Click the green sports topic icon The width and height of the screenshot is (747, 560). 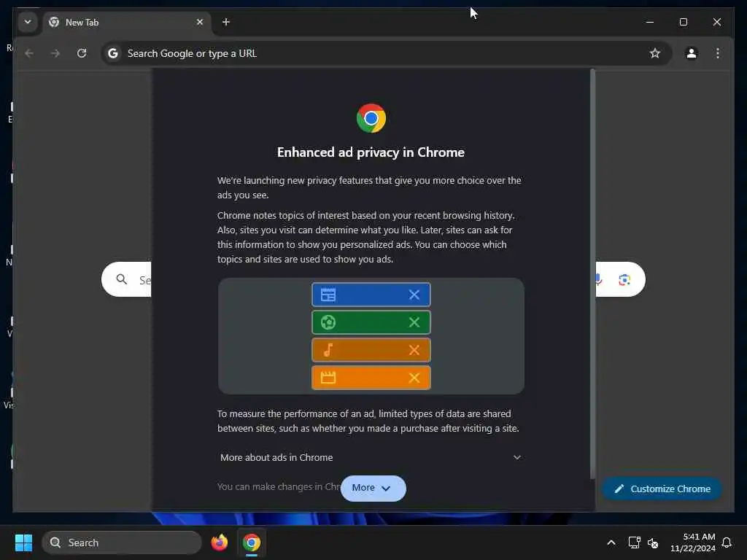tap(328, 322)
